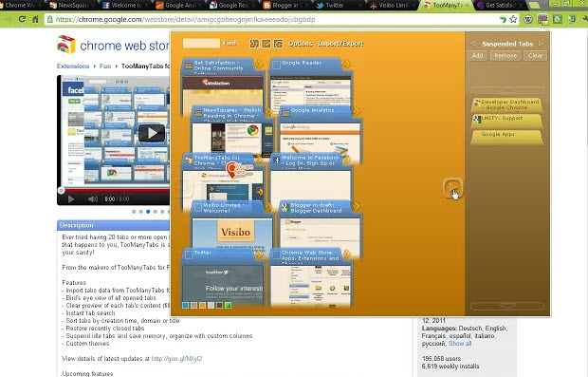Reload the page with the refresh icon
588x377 pixels.
(x=22, y=19)
